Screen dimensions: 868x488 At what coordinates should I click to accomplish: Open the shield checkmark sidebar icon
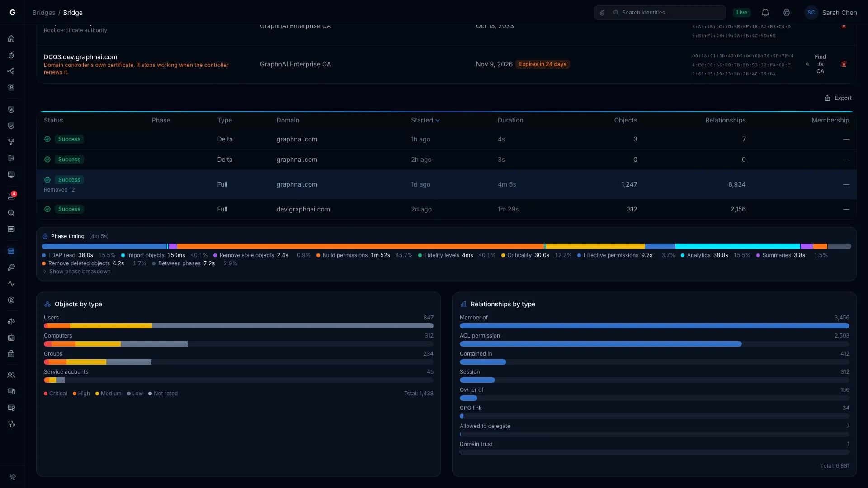(11, 126)
